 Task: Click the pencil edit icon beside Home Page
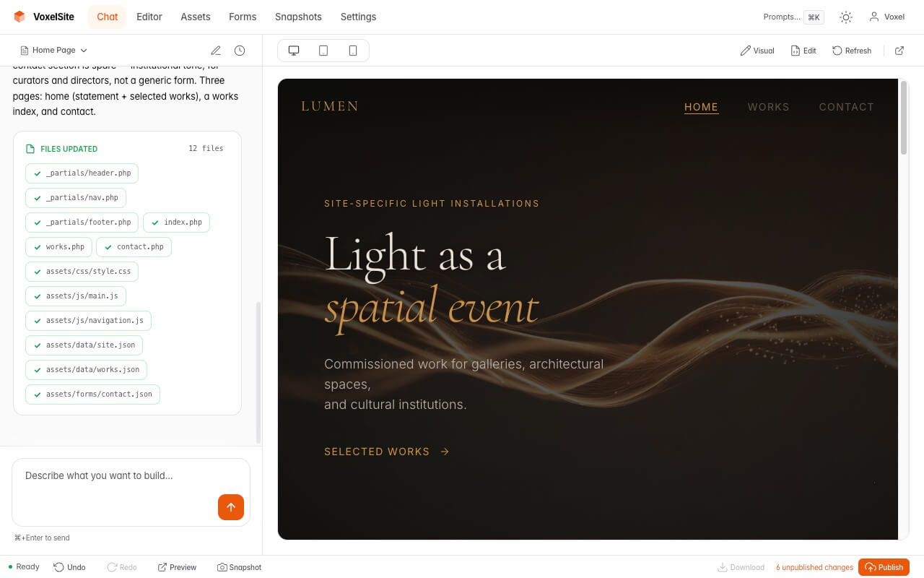[x=216, y=51]
